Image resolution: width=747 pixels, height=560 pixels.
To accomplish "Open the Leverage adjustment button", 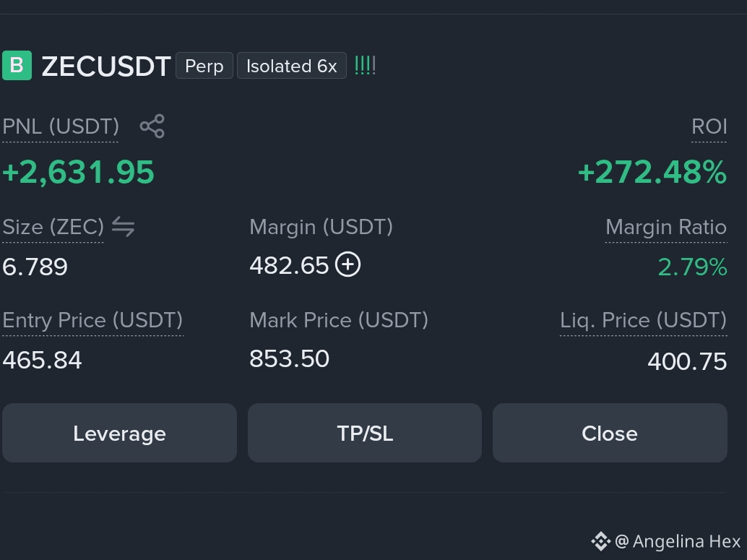I will pos(120,433).
